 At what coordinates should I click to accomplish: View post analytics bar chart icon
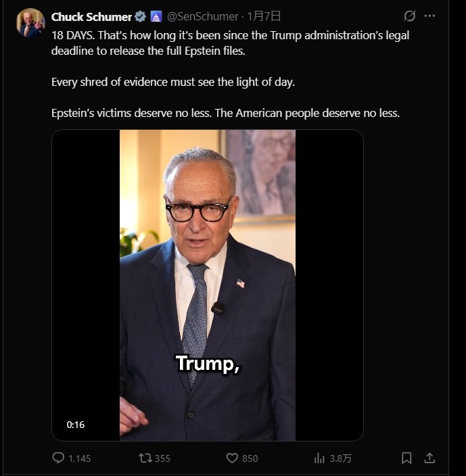click(x=319, y=458)
